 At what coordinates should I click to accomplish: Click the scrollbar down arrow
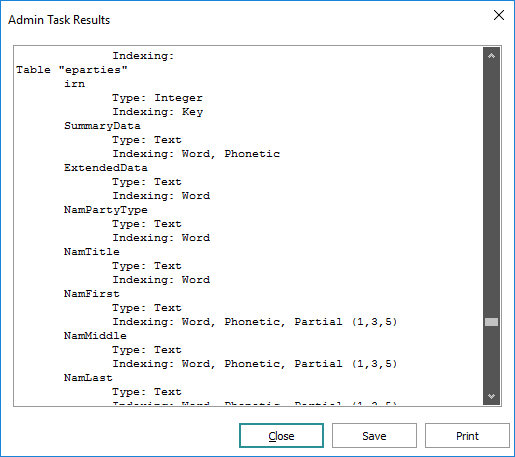point(491,396)
